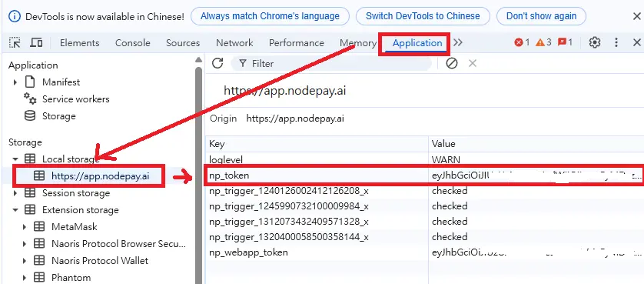Click the WARN value cell

click(536, 159)
